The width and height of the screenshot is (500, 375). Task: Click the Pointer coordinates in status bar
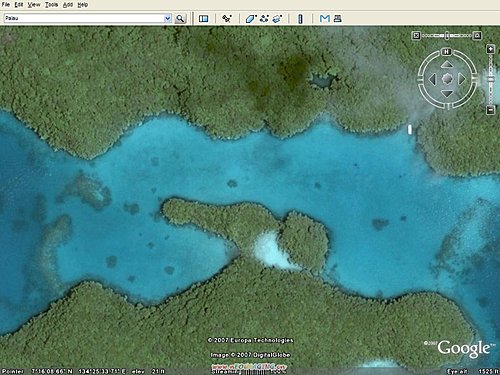point(64,371)
